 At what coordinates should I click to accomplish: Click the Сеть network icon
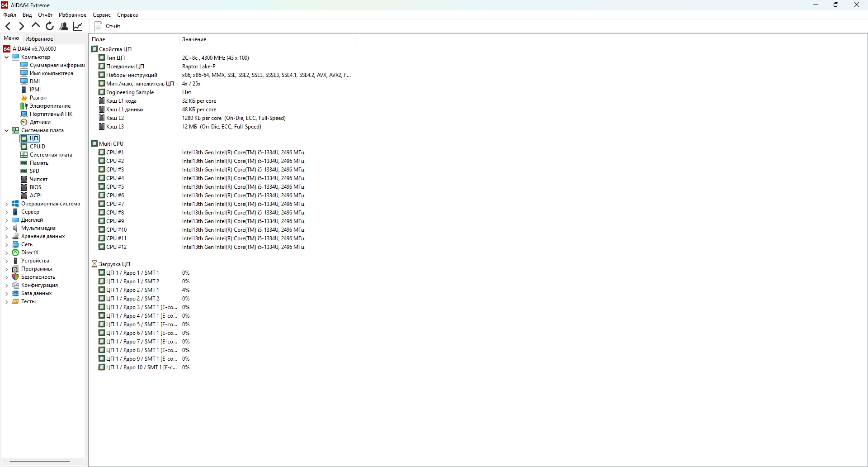pyautogui.click(x=15, y=244)
